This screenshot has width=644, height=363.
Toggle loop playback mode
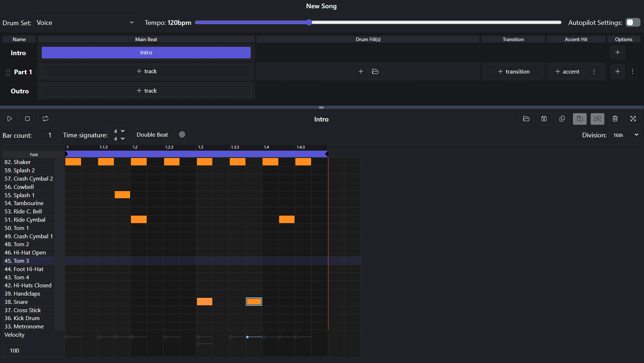click(45, 119)
